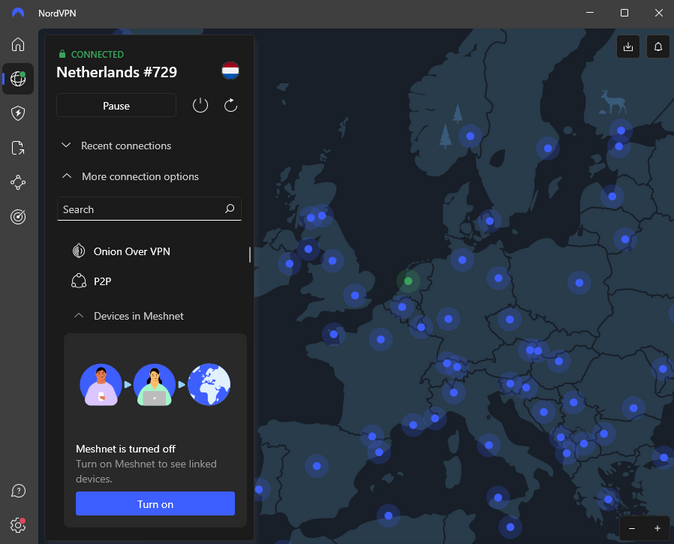The image size is (674, 544).
Task: Disconnect VPN using power icon
Action: tap(200, 105)
